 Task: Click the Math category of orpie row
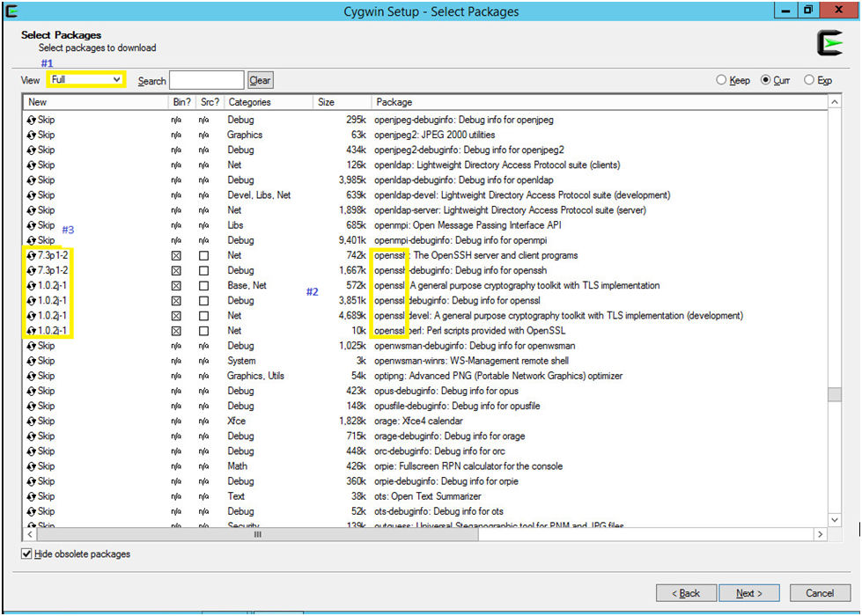238,466
